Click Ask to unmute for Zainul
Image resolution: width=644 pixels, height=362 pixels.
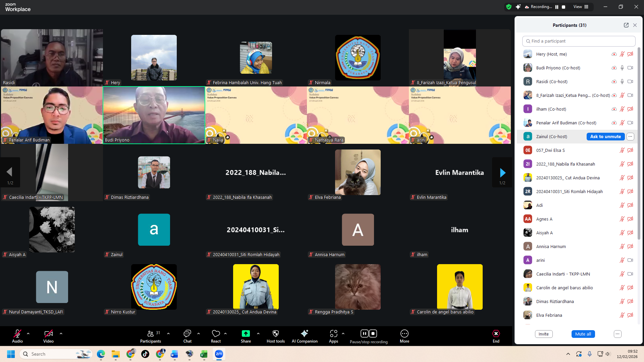click(x=605, y=136)
